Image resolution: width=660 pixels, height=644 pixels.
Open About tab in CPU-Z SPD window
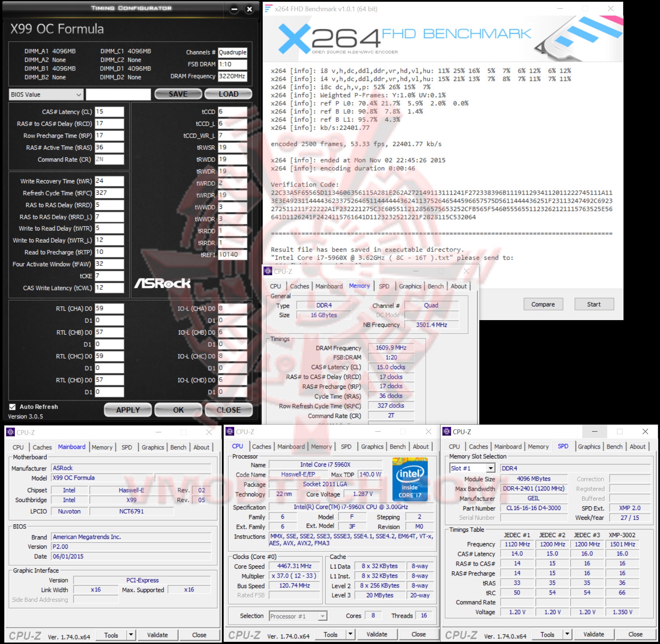tap(638, 446)
